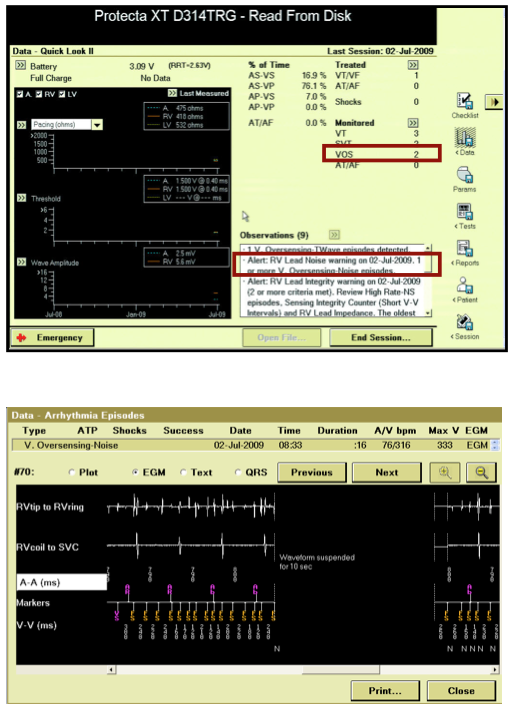Screen dimensions: 512x711
Task: Click the Emergency button
Action: [52, 338]
